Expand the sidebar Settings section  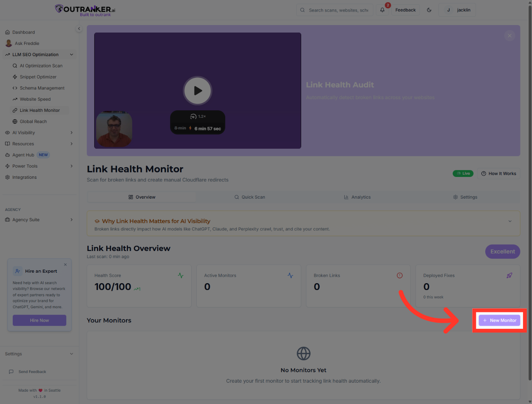pos(40,354)
